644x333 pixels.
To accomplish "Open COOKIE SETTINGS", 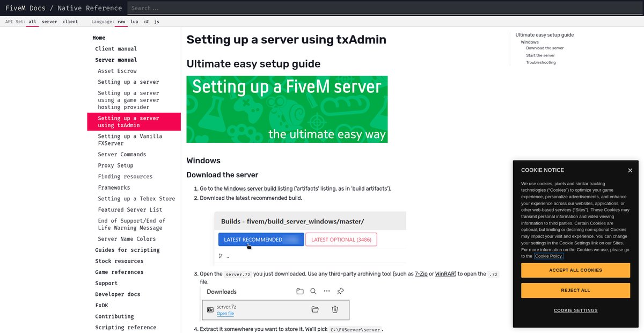I will tap(575, 310).
